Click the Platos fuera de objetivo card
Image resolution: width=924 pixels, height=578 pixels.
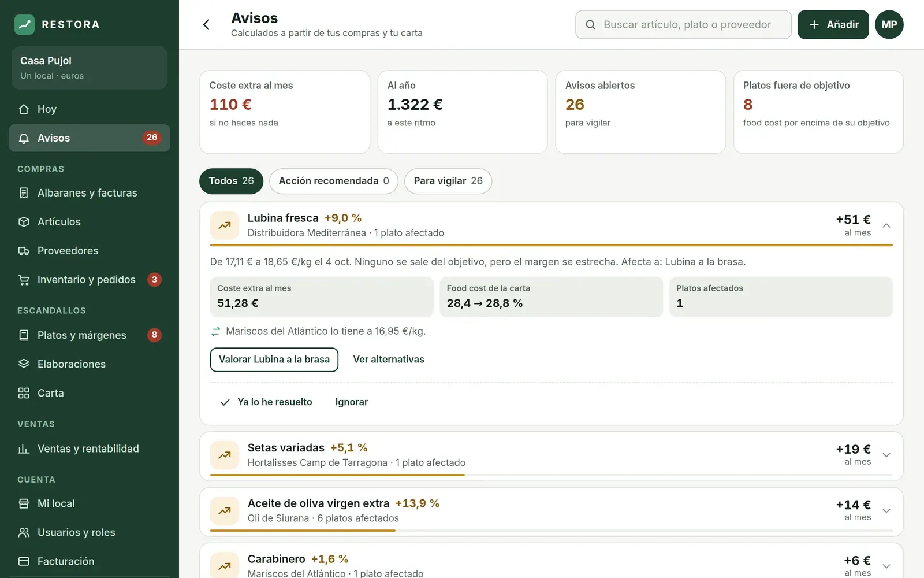coord(818,112)
